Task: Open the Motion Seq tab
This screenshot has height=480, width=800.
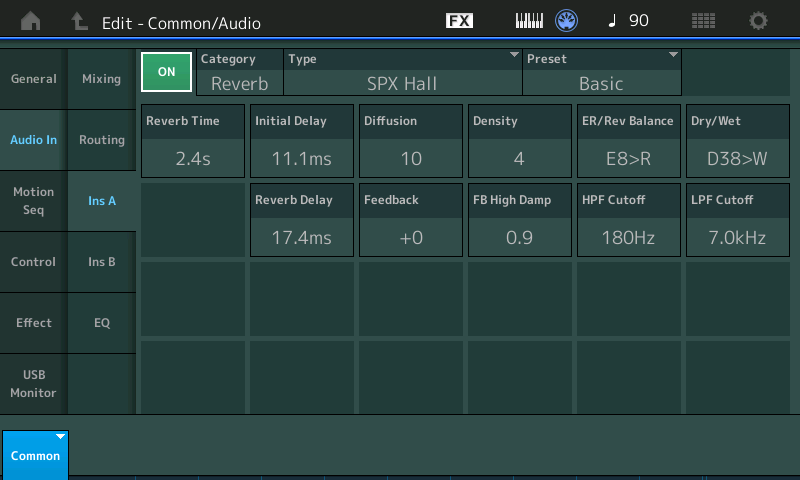Action: [x=33, y=201]
